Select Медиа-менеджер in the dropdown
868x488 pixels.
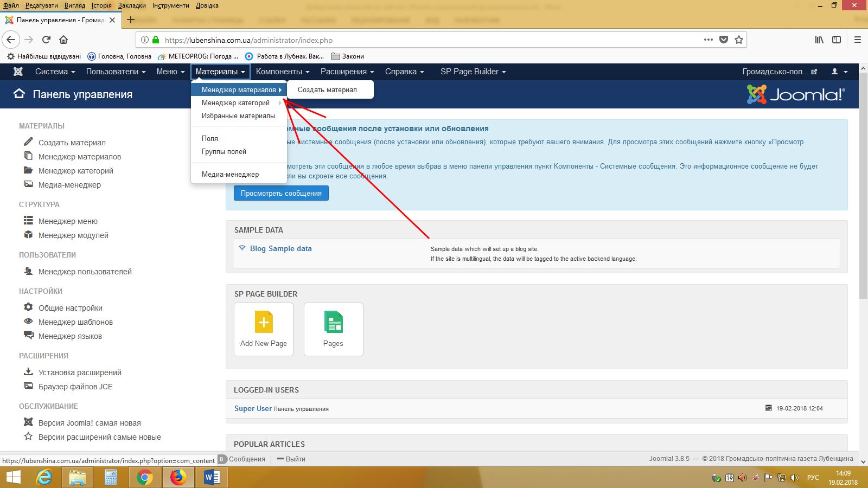(x=239, y=174)
